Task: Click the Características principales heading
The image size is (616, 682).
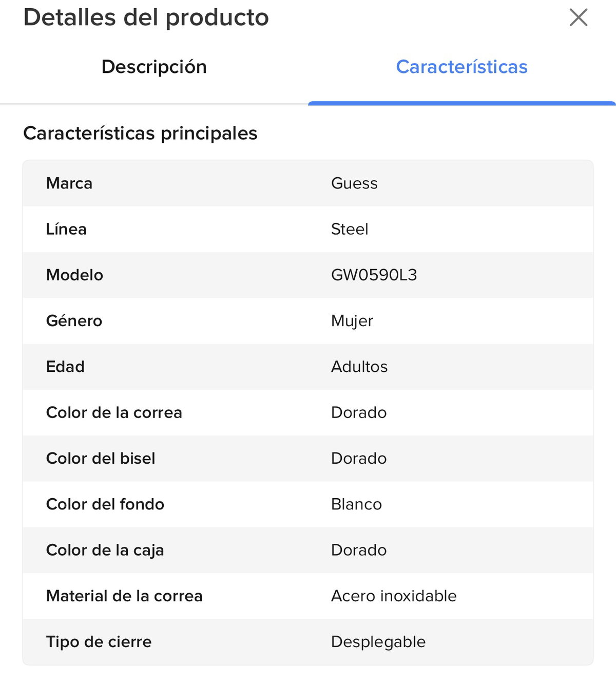Action: click(140, 134)
